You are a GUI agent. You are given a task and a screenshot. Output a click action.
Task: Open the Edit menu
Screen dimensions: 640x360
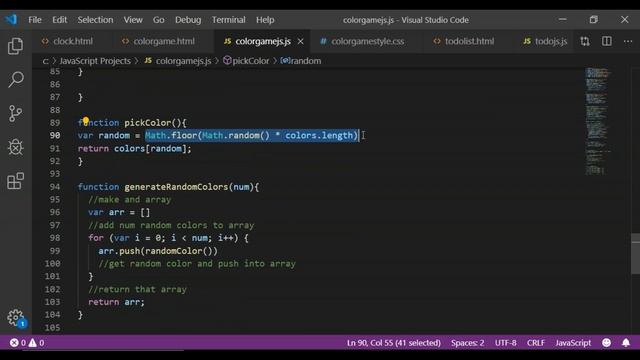click(59, 20)
